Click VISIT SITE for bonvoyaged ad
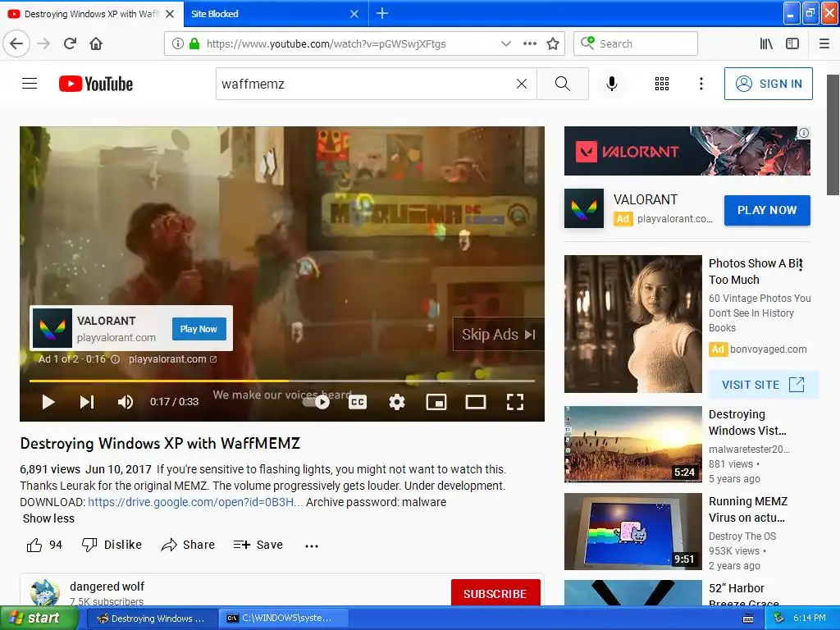 (763, 385)
